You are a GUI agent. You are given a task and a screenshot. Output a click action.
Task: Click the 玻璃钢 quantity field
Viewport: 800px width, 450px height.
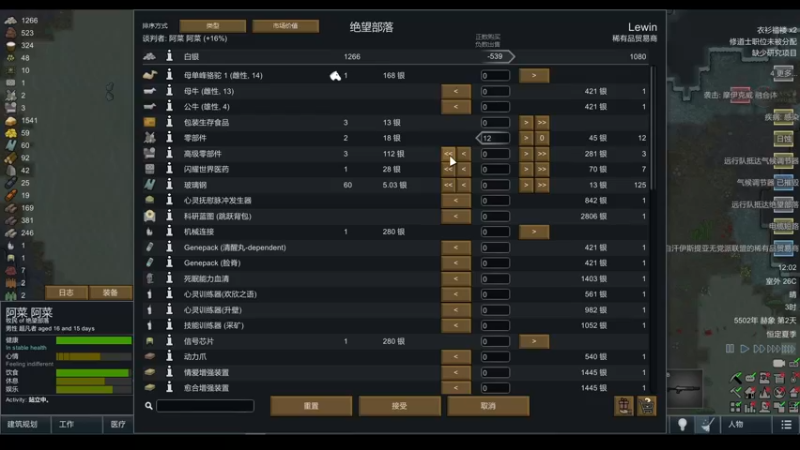(x=494, y=185)
